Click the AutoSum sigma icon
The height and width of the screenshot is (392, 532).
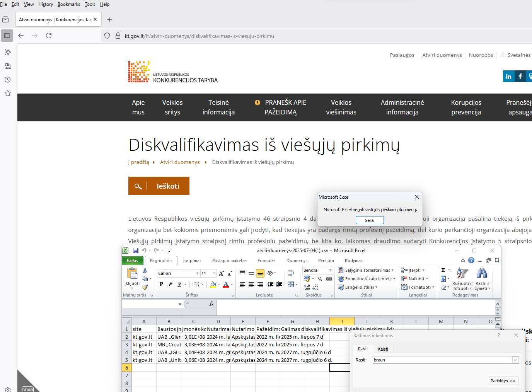coord(443,270)
